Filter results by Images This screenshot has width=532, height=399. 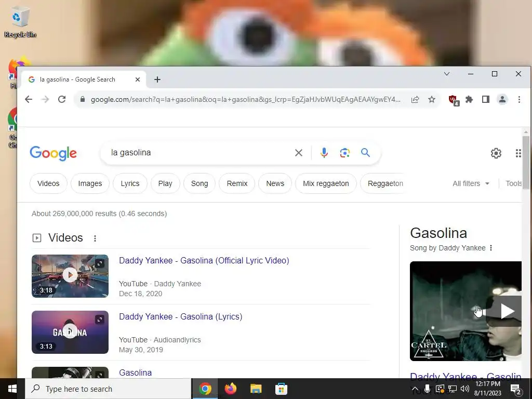90,183
